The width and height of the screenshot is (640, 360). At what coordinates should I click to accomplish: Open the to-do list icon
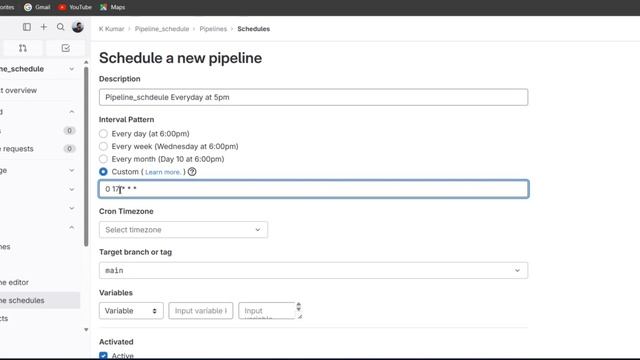point(66,48)
